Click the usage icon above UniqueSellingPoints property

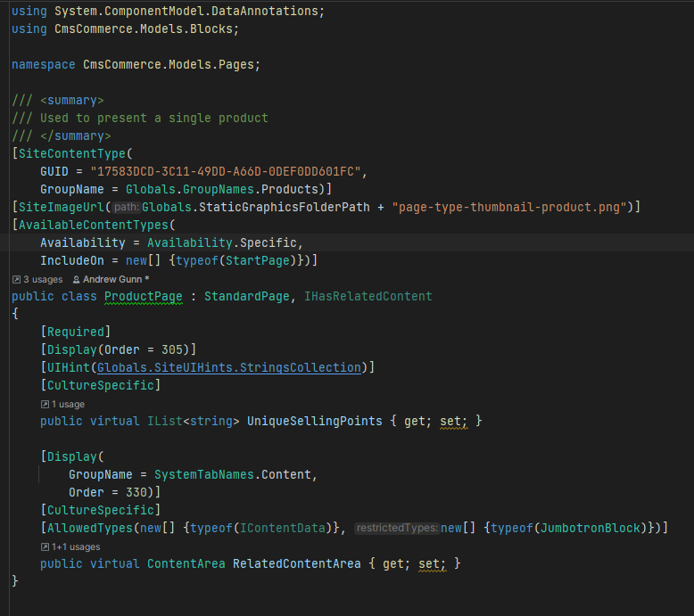click(x=45, y=404)
